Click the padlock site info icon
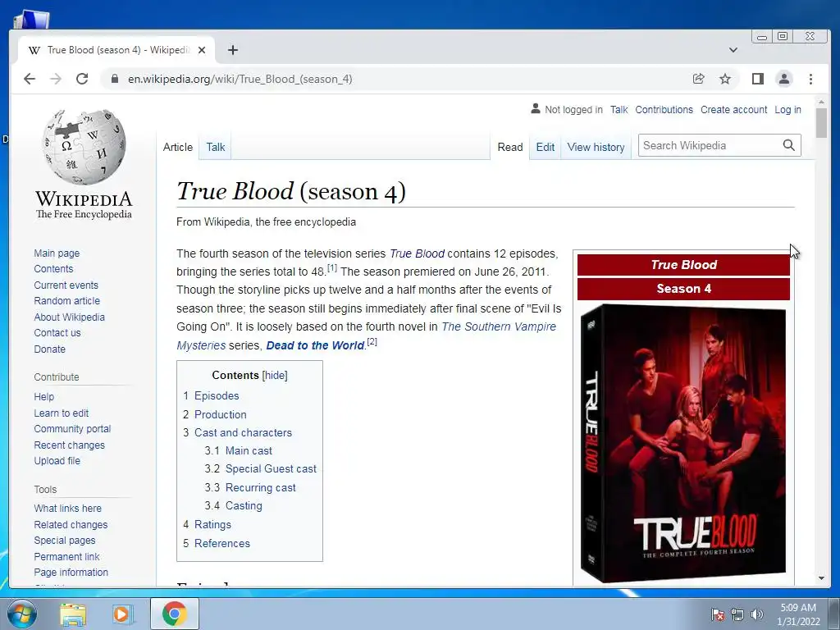 click(x=114, y=79)
